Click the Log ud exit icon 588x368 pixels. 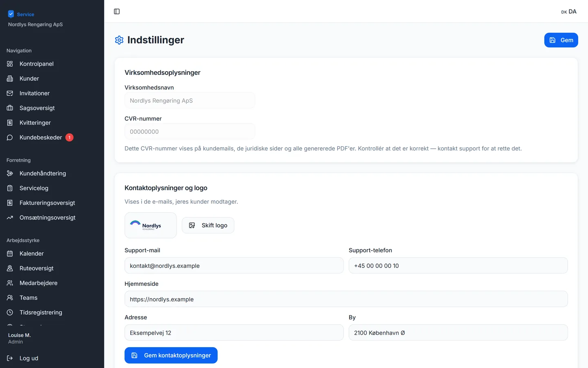[10, 358]
